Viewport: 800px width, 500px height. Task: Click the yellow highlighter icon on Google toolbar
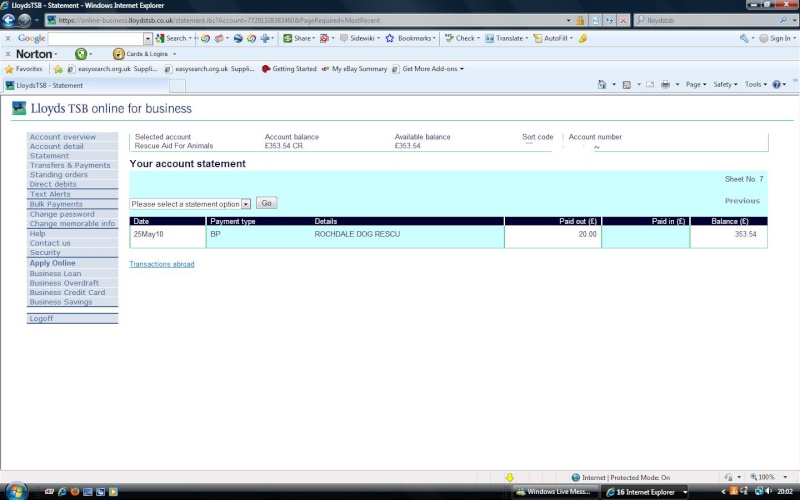[583, 38]
